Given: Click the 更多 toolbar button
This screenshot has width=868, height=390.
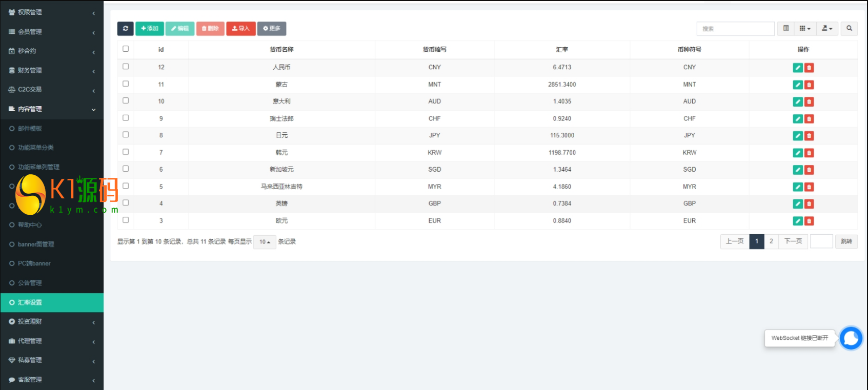Looking at the screenshot, I should [272, 29].
